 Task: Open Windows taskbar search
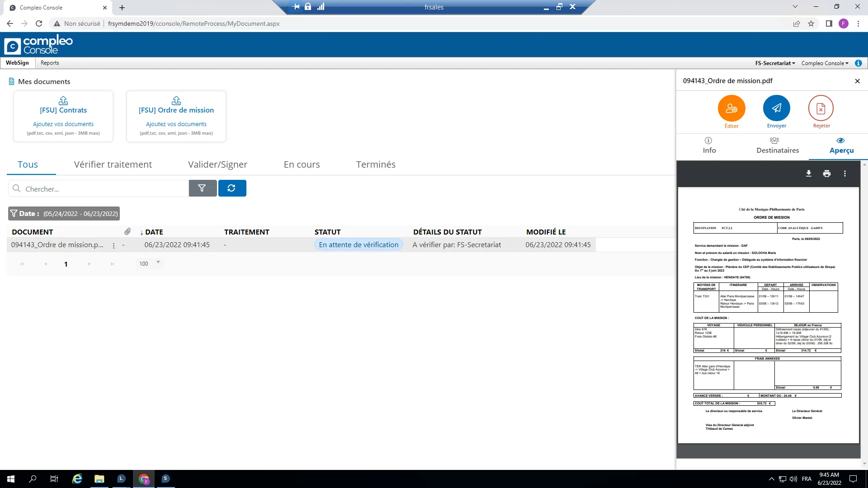coord(33,479)
